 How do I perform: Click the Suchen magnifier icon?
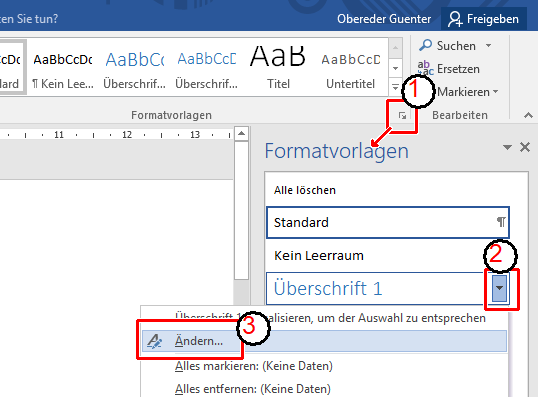click(425, 45)
